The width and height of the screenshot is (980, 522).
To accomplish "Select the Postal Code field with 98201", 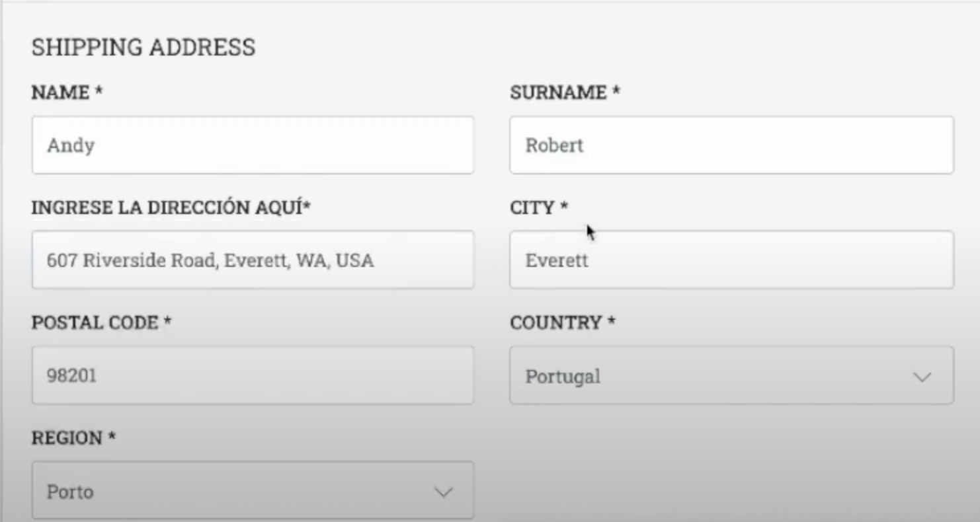I will point(253,375).
